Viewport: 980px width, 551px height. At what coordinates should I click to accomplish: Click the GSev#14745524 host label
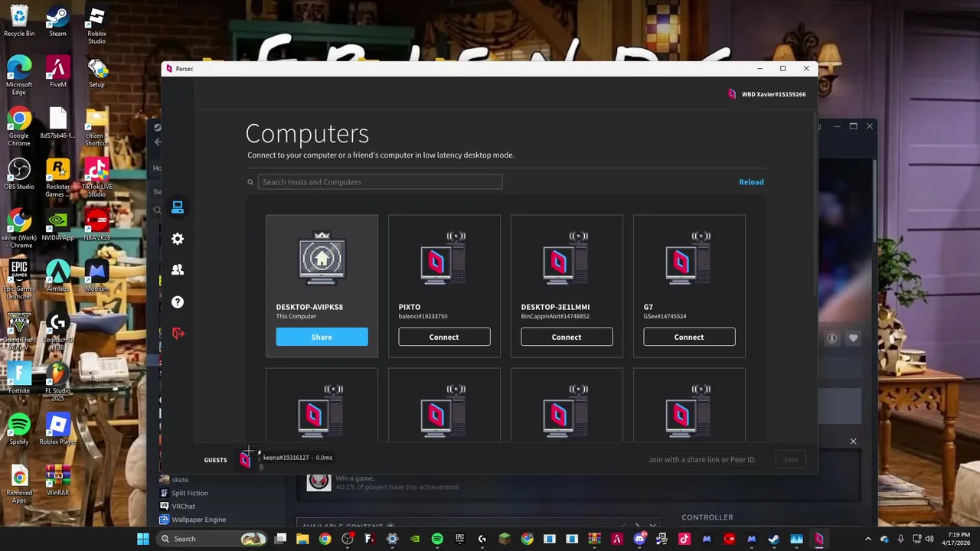click(x=665, y=316)
